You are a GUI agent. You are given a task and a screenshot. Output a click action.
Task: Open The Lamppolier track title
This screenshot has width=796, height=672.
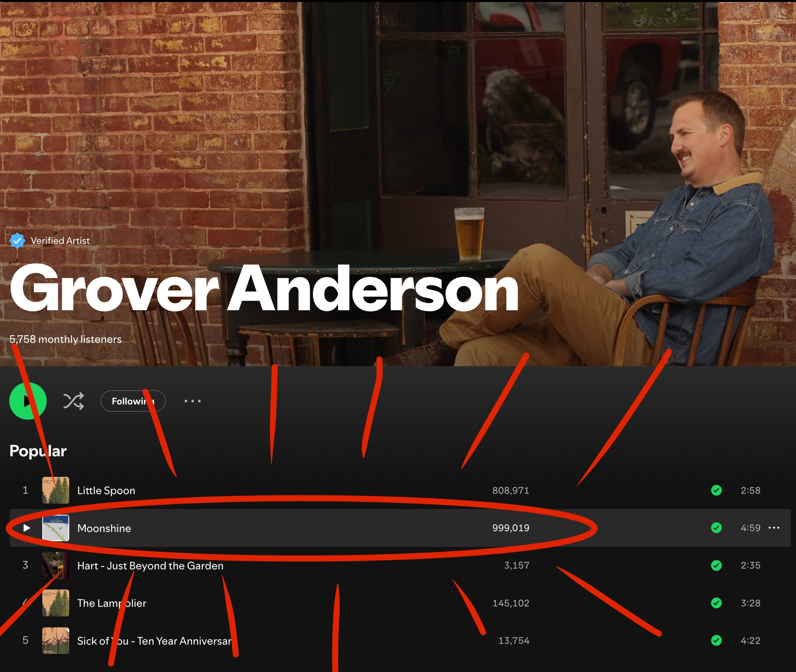pos(112,603)
